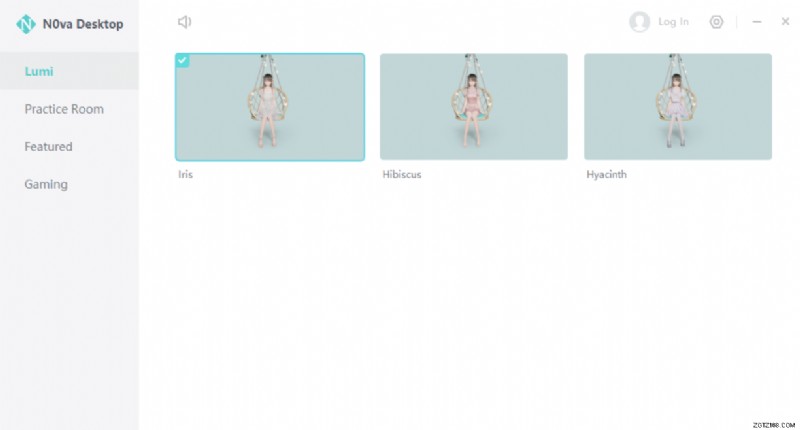This screenshot has width=800, height=430.
Task: Select the Lumi tab in sidebar
Action: 40,71
